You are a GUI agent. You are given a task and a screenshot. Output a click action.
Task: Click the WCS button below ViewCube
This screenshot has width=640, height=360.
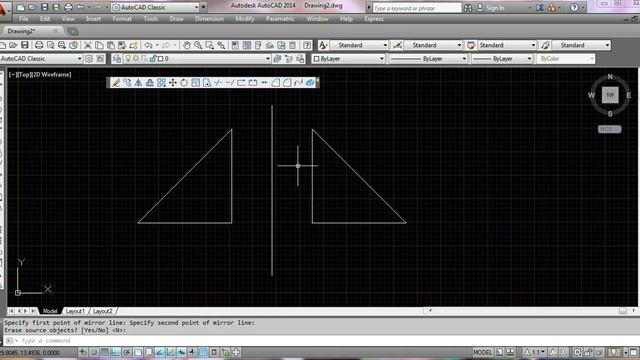(609, 129)
